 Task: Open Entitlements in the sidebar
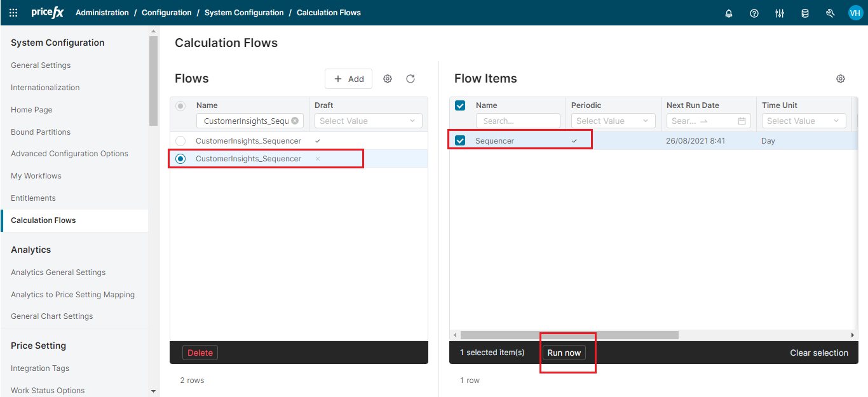(x=33, y=198)
